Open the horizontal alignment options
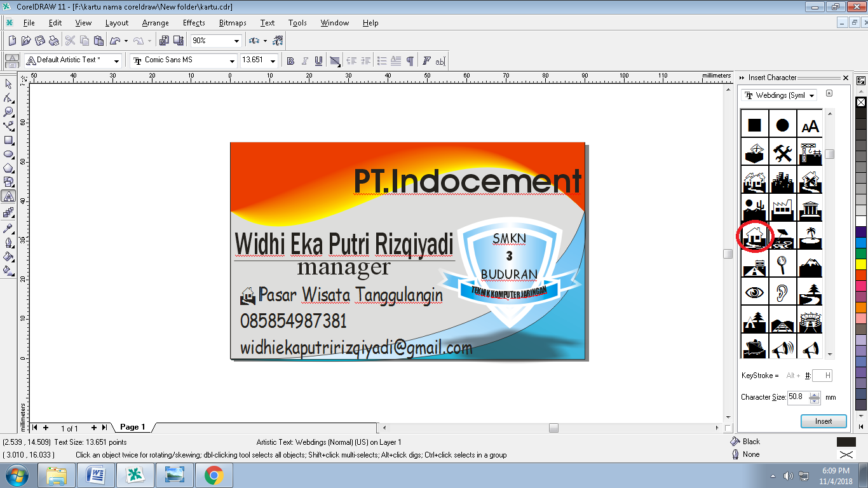Viewport: 868px width, 488px height. [334, 61]
